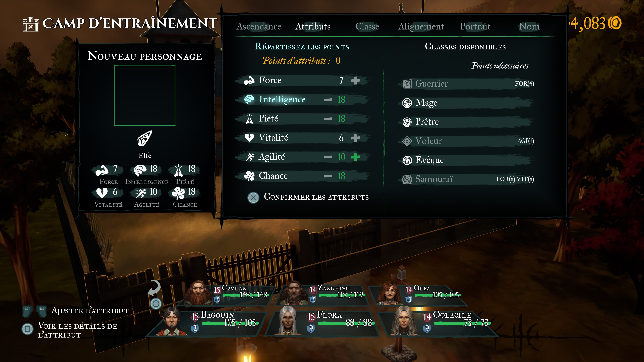644x362 pixels.
Task: Click the empty portrait frame
Action: [x=145, y=95]
